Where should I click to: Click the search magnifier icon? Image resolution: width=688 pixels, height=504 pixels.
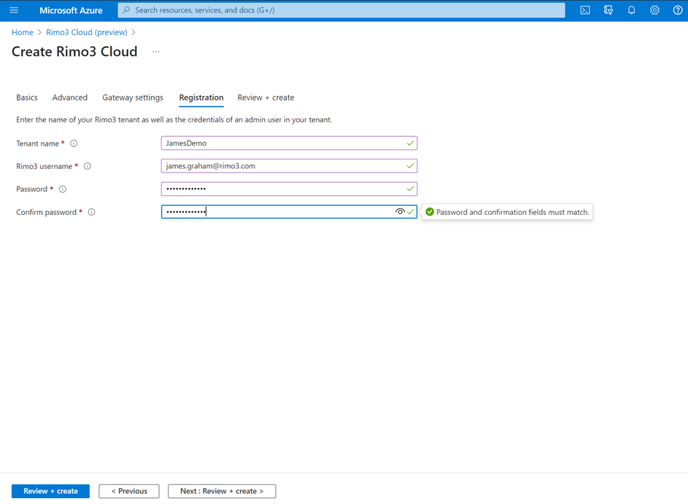(x=126, y=10)
